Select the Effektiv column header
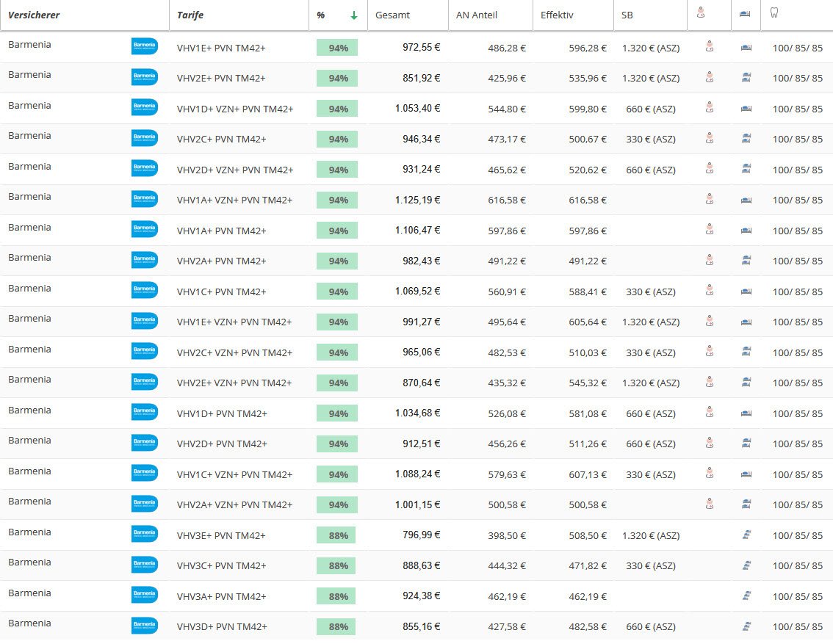The height and width of the screenshot is (644, 833). tap(557, 15)
